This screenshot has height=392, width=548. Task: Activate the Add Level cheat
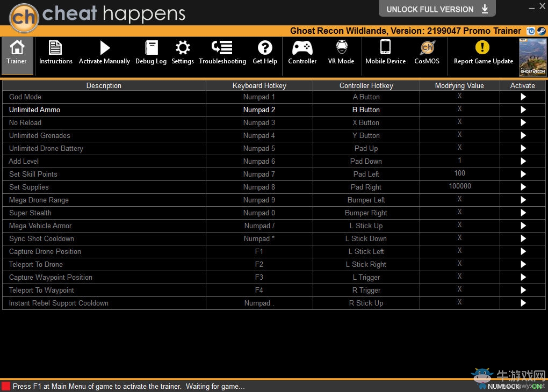pyautogui.click(x=523, y=162)
